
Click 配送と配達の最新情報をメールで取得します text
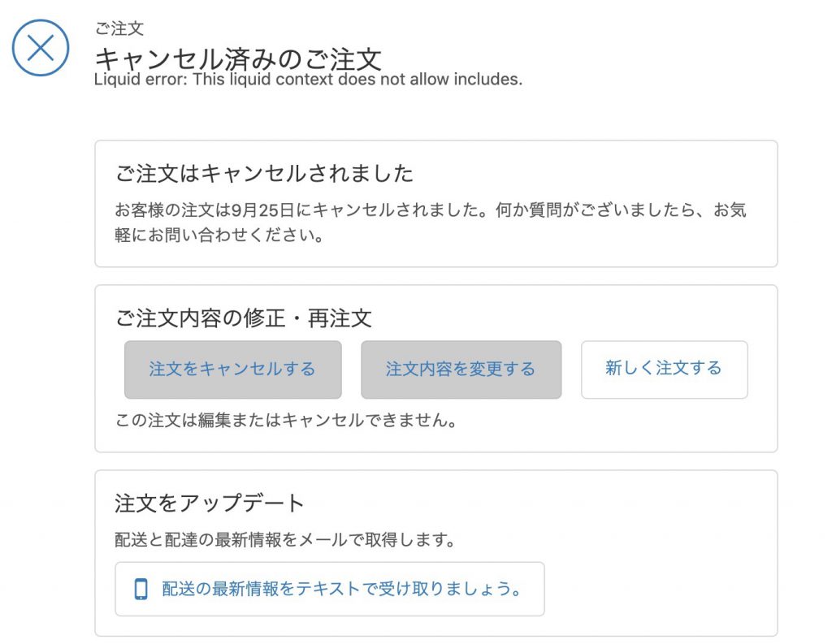[x=285, y=540]
